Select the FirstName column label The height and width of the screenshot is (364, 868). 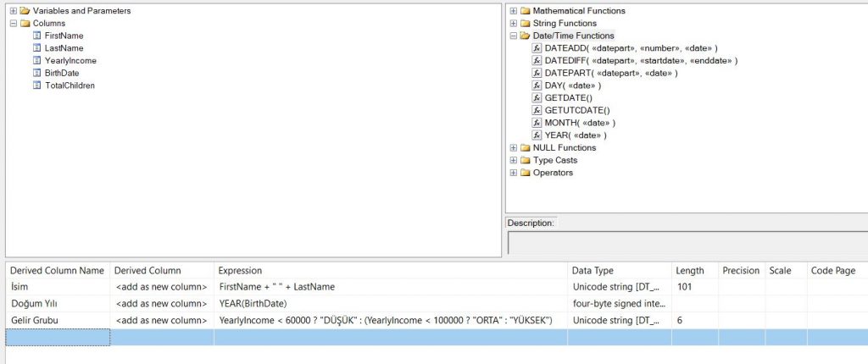coord(64,36)
